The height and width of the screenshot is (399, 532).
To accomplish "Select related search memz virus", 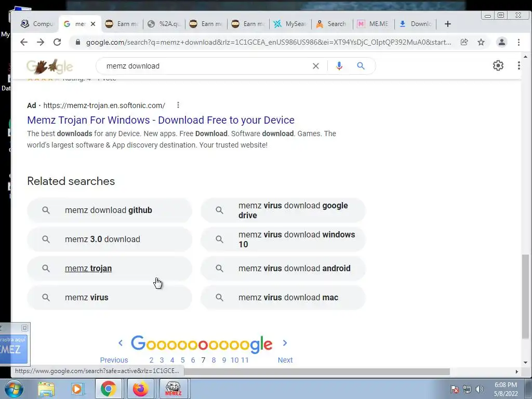I will coord(110,298).
